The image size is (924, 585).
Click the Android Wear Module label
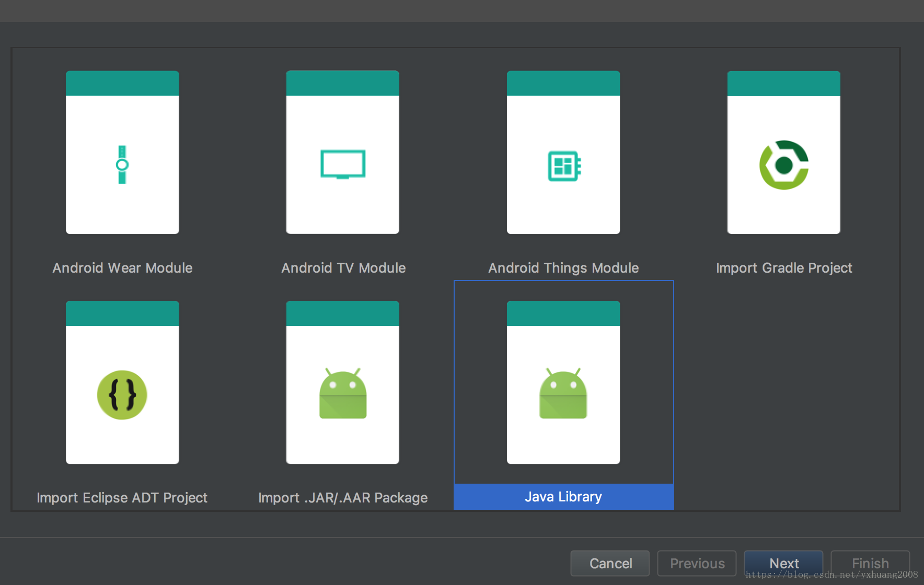pos(122,268)
